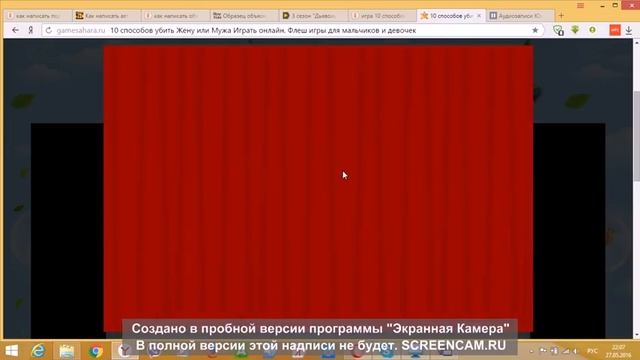Open browser downloads arrow icon
This screenshot has height=360, width=640.
click(x=629, y=30)
